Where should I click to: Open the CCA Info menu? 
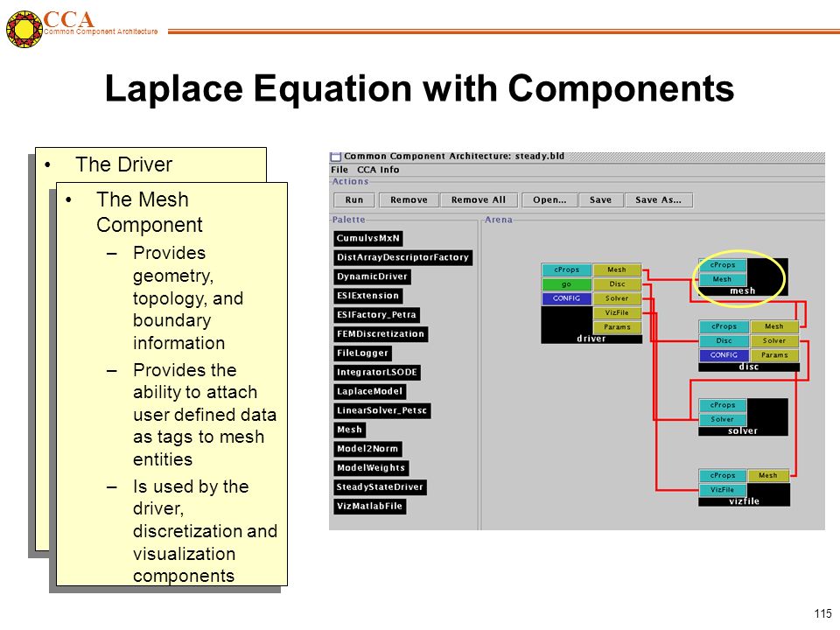(378, 170)
